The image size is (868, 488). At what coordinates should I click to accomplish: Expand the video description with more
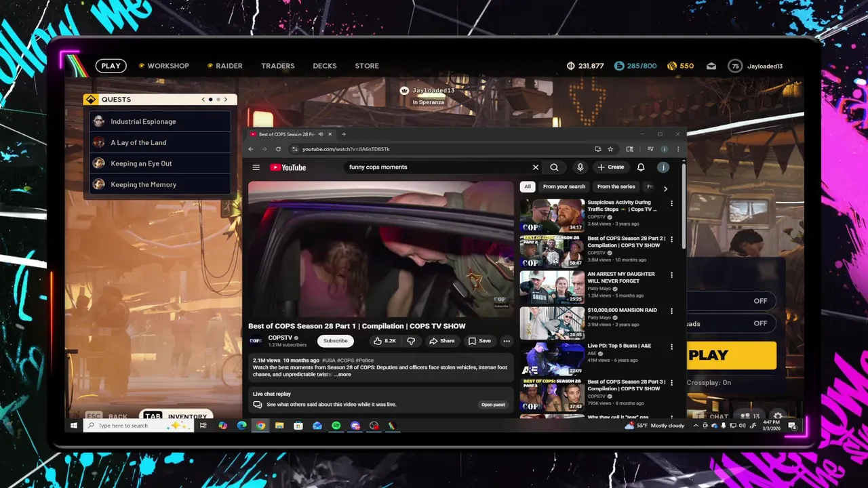pos(342,374)
